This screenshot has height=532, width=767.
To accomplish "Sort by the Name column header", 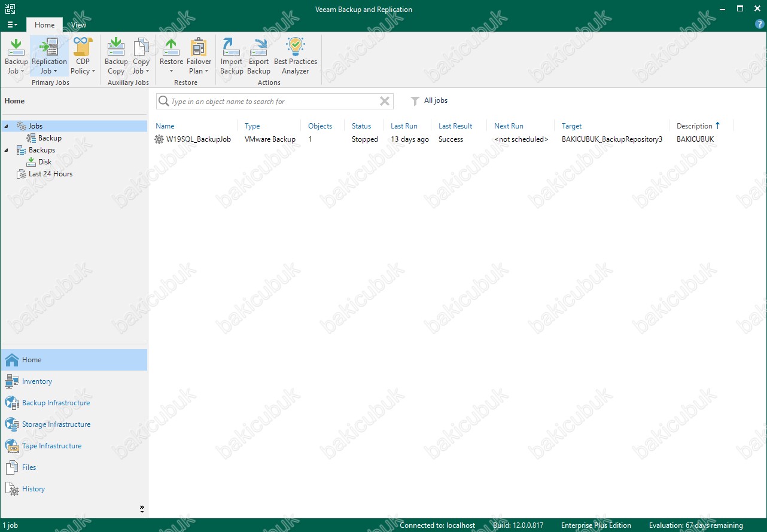I will 165,126.
